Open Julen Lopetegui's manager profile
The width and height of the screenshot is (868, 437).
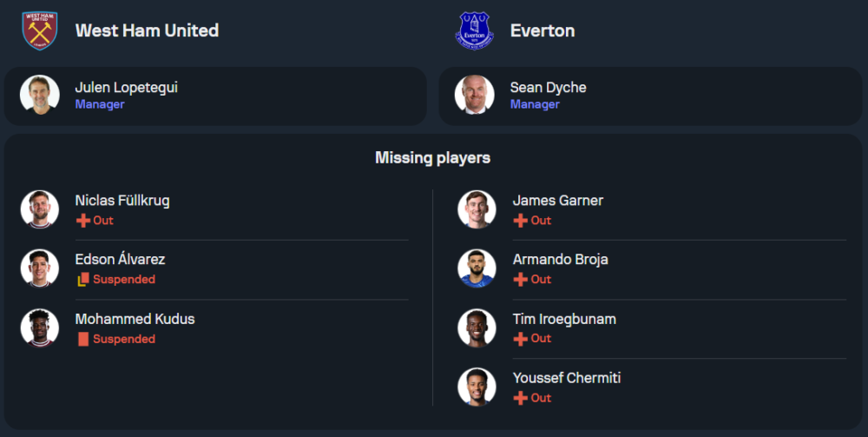point(127,88)
